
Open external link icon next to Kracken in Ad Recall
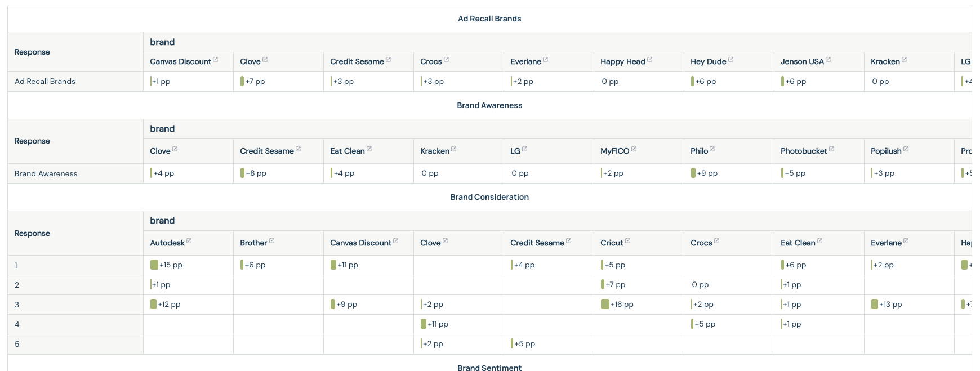pyautogui.click(x=904, y=59)
